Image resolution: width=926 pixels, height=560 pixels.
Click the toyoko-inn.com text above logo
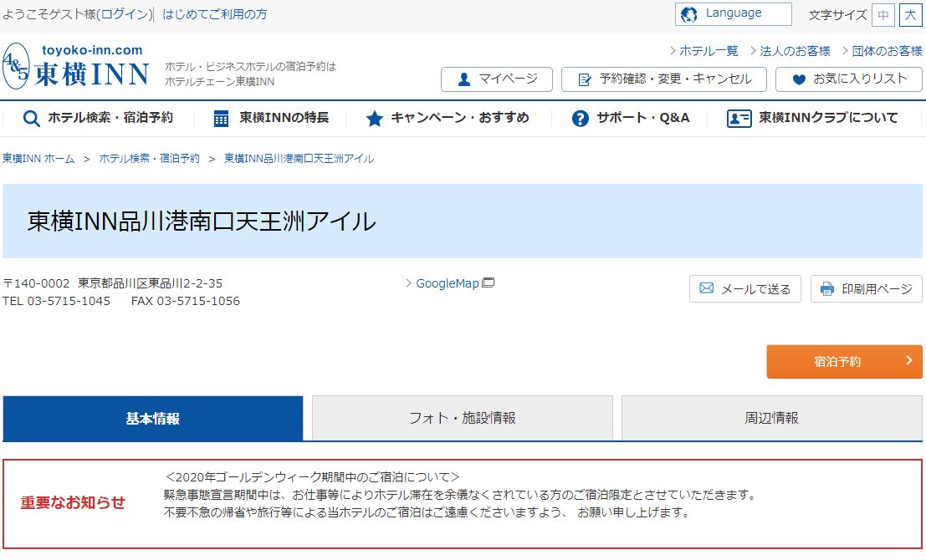[92, 50]
